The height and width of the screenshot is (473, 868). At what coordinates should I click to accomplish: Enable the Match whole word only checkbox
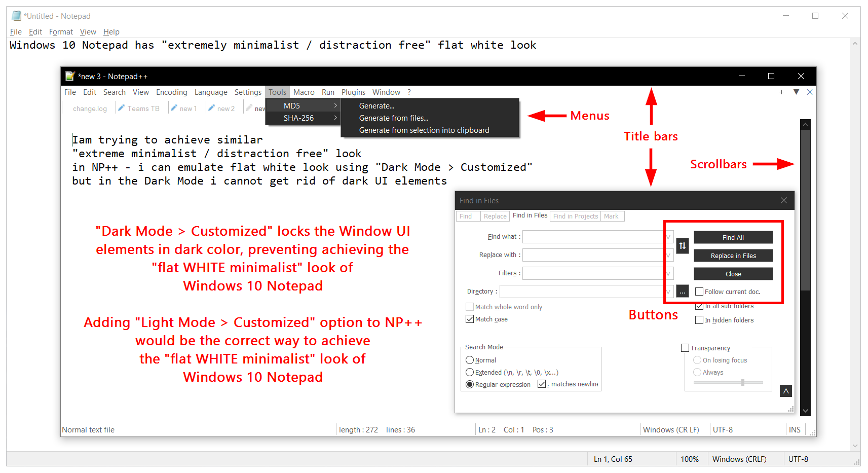[470, 307]
